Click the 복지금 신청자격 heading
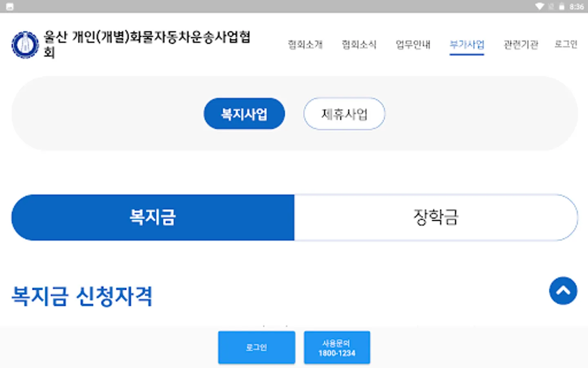The image size is (588, 368). [x=82, y=296]
